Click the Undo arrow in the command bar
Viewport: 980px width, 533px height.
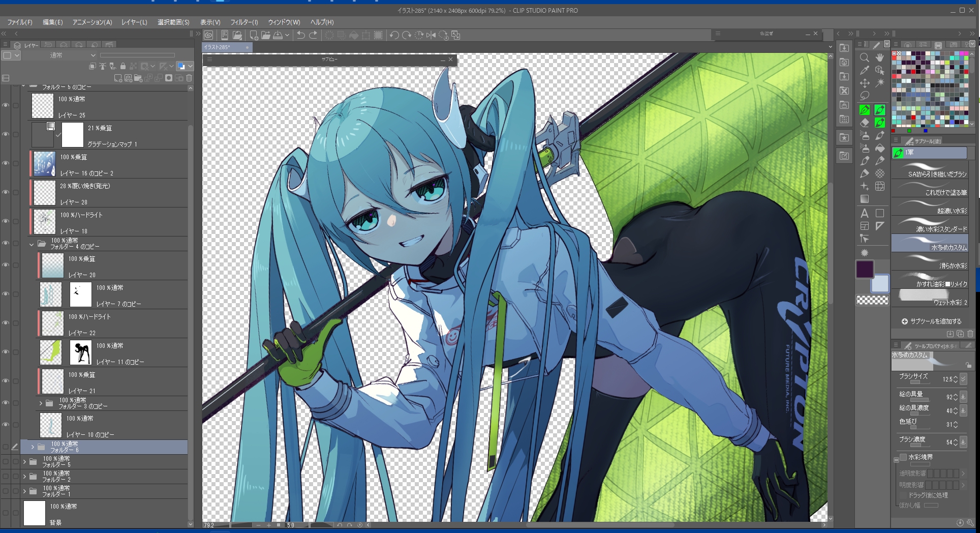tap(301, 35)
